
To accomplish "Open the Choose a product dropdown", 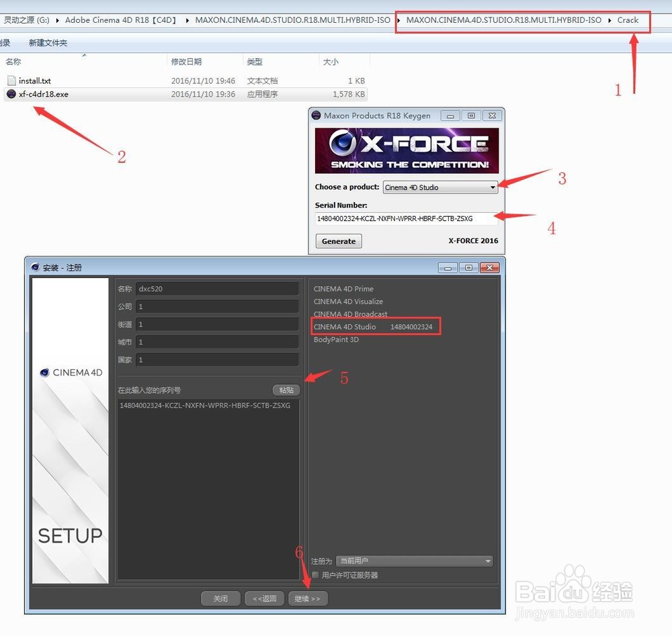I will click(x=440, y=187).
